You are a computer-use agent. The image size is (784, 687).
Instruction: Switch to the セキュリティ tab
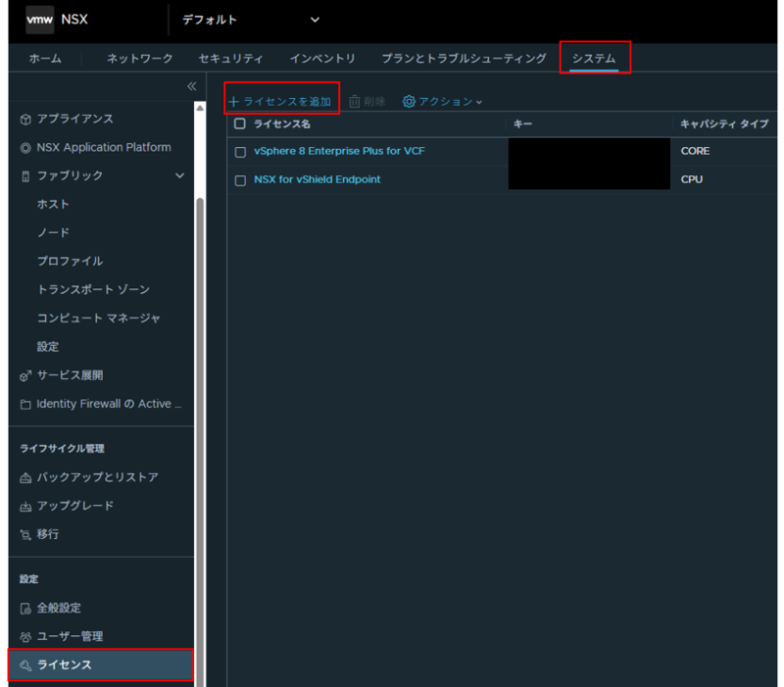[x=230, y=59]
